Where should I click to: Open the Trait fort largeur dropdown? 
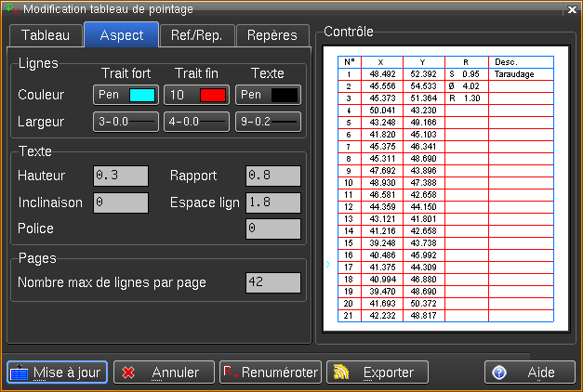[125, 121]
